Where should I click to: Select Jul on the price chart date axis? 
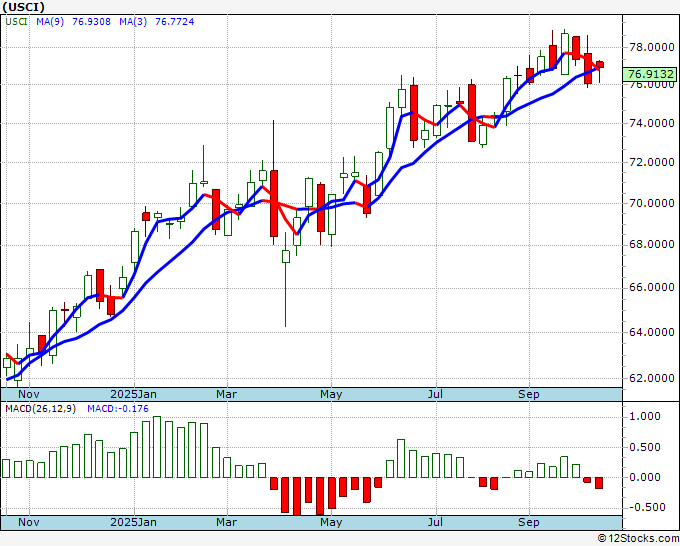(435, 394)
